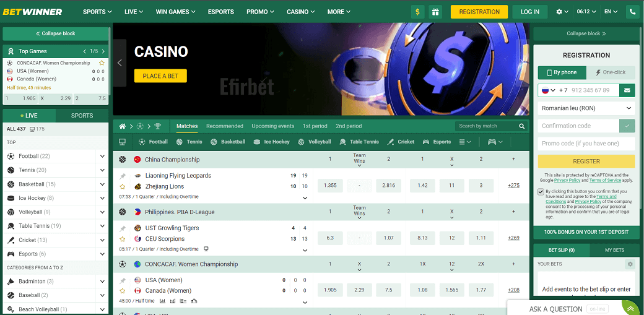This screenshot has height=315, width=644.
Task: Go to the home icon in breadcrumb
Action: pyautogui.click(x=123, y=126)
